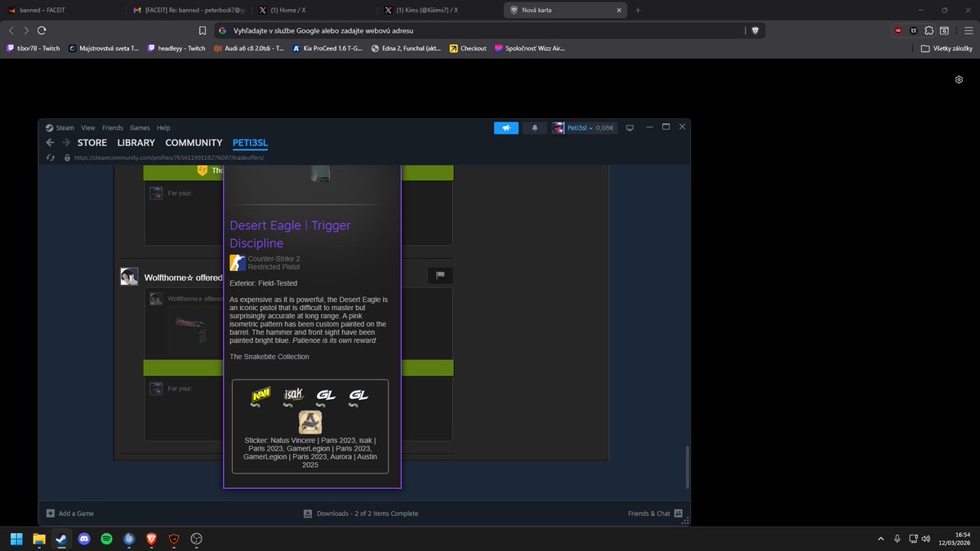The width and height of the screenshot is (980, 551).
Task: Report Wolfthorne's trade offer with flag button
Action: (440, 275)
